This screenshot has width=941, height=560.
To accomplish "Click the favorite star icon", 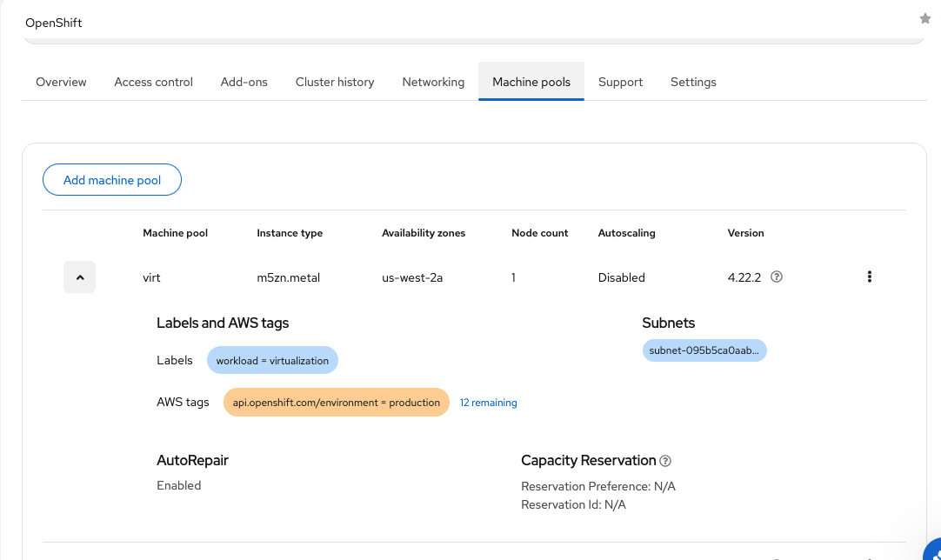I will pyautogui.click(x=924, y=18).
